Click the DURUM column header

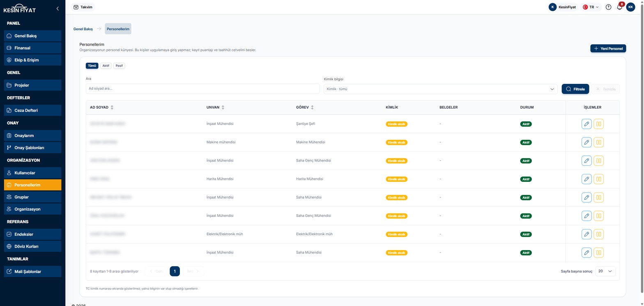click(527, 107)
